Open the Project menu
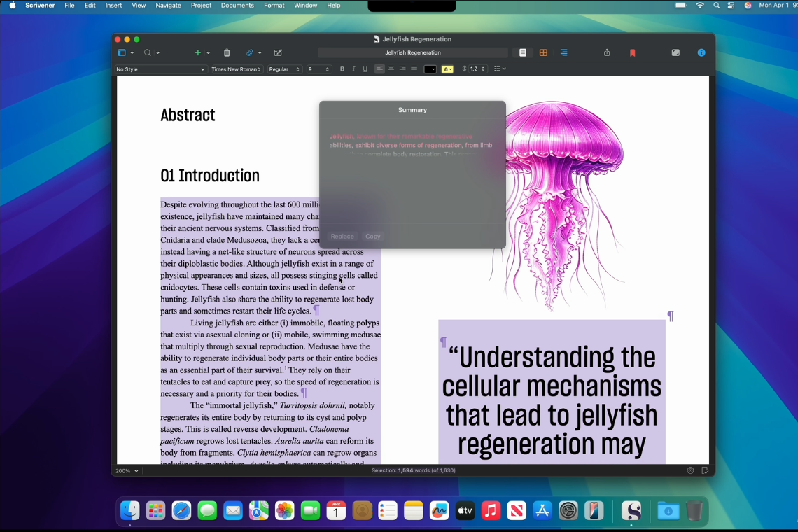Screen dimensions: 798x532 (x=201, y=5)
